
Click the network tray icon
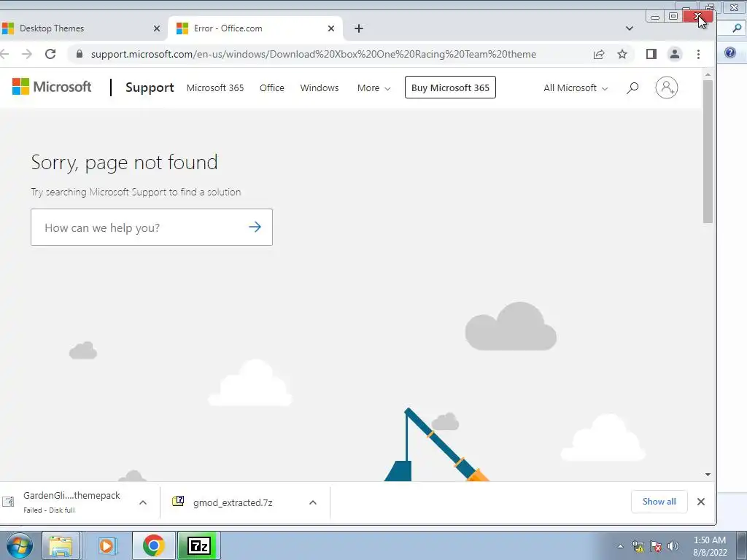[x=638, y=546]
